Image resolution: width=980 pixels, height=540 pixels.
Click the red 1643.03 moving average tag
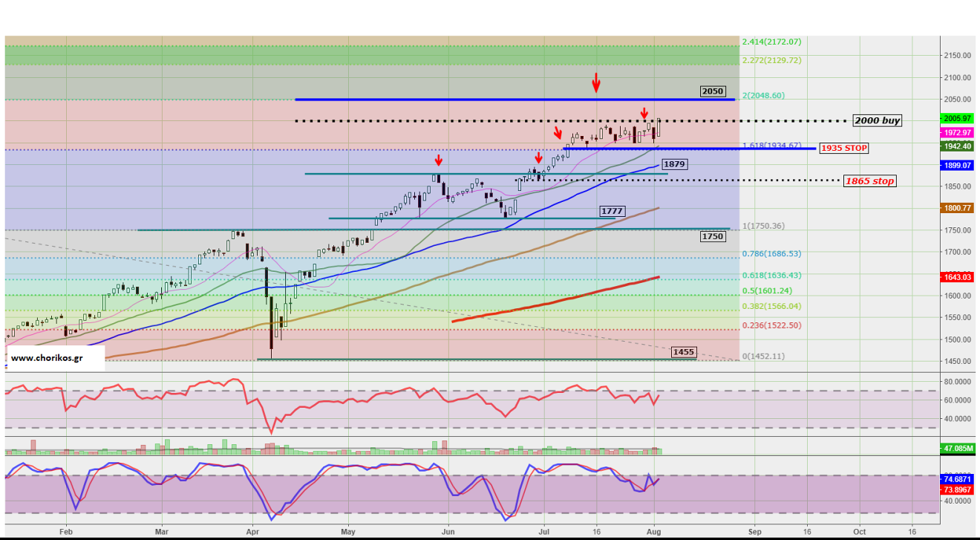tap(955, 277)
